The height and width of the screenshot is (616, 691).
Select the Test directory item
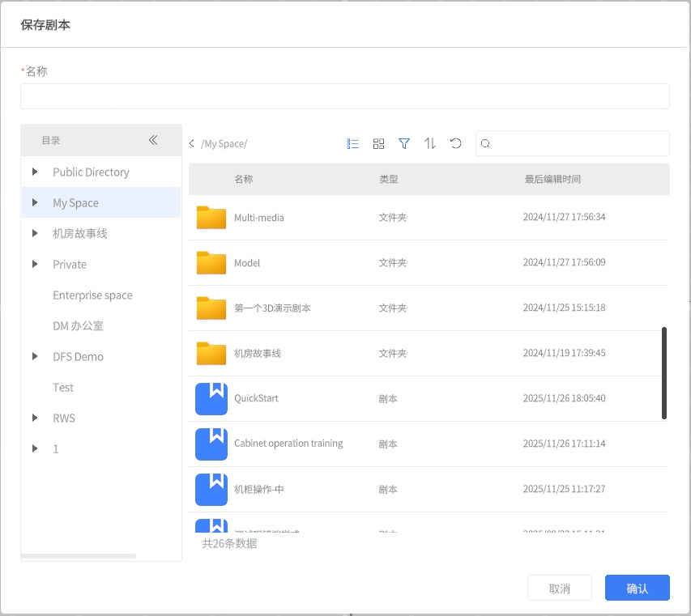point(63,388)
